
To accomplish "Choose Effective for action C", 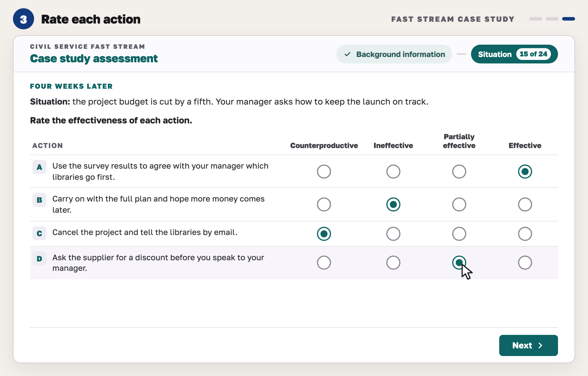I will tap(525, 234).
